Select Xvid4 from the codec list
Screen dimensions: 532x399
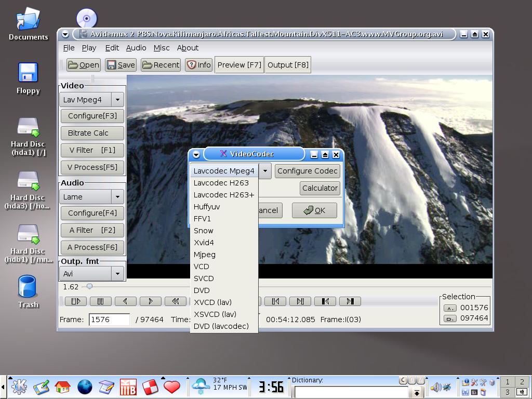click(204, 243)
